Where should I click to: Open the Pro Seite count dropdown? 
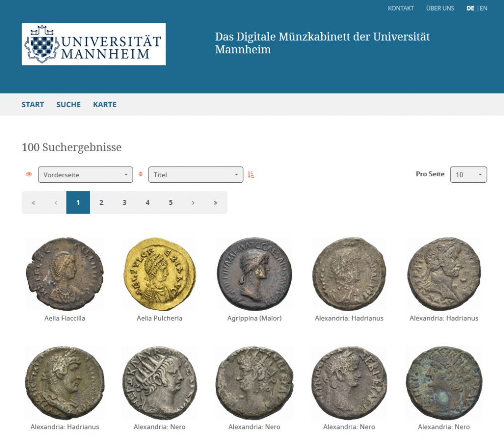pos(468,175)
